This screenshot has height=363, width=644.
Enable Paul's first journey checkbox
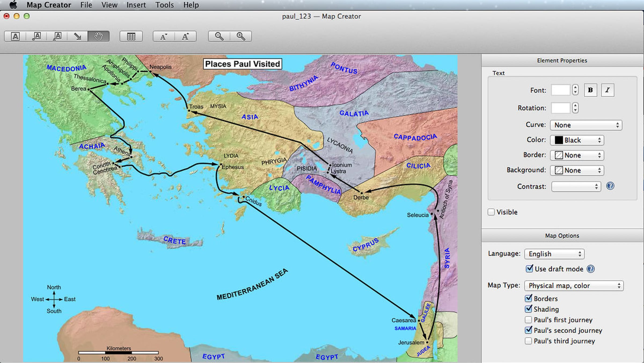point(528,320)
